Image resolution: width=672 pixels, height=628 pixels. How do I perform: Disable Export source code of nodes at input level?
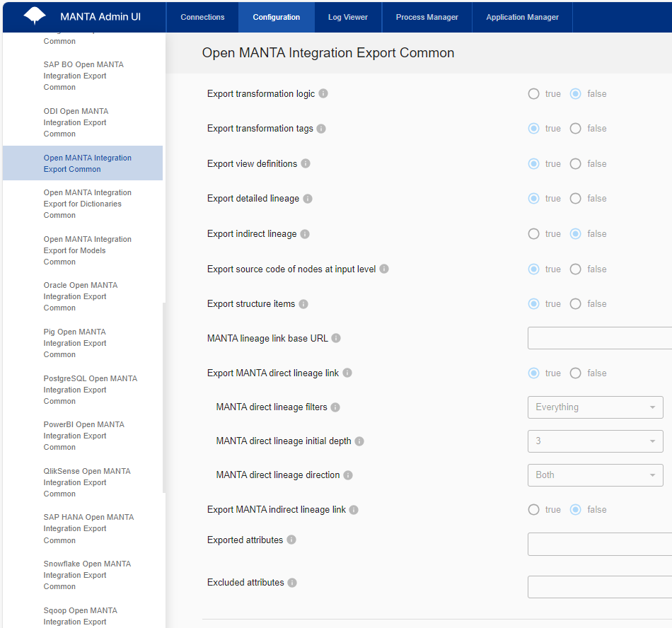click(575, 269)
